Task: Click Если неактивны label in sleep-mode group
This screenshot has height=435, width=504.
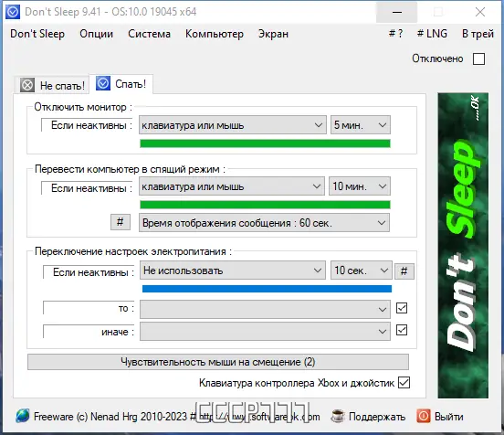Action: (88, 188)
